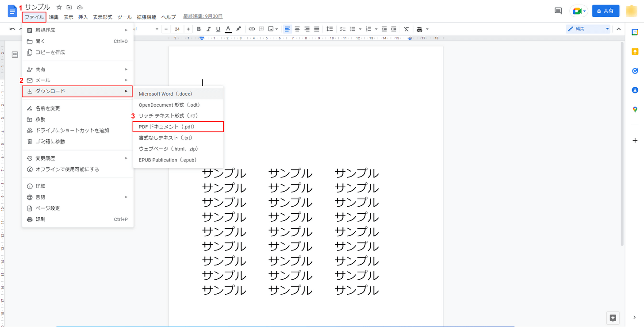Hide the side panel with bottom chevron
This screenshot has height=327, width=644.
[x=635, y=317]
